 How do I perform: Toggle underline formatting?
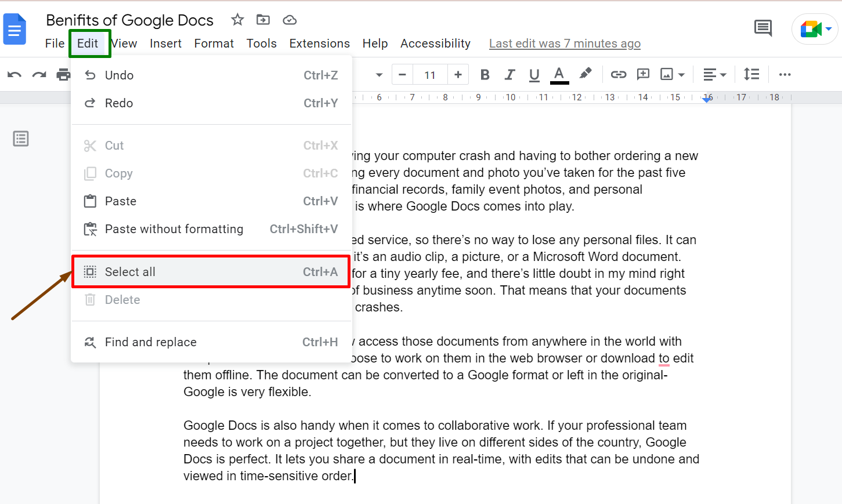(x=534, y=74)
